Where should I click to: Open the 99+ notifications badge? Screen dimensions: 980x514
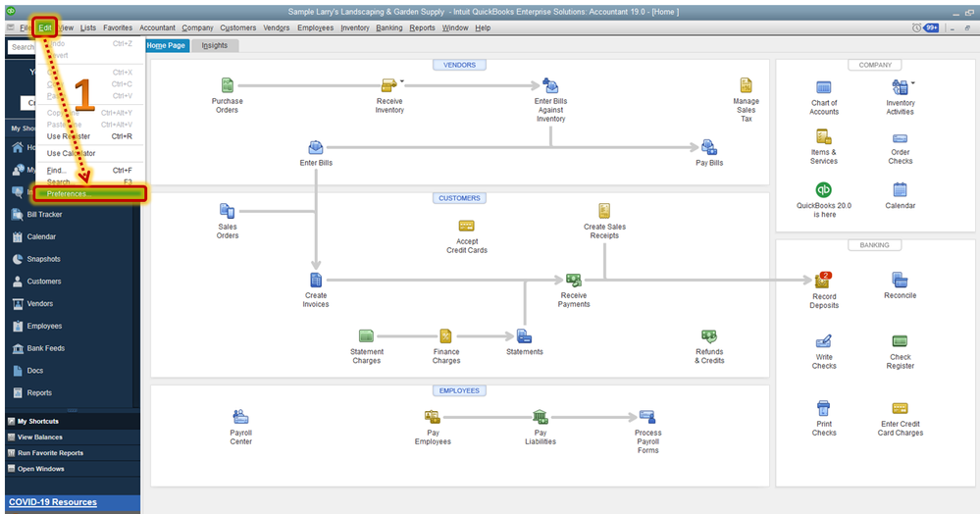pos(931,27)
